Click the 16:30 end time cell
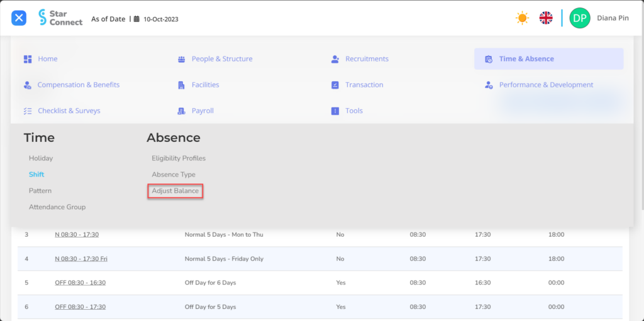The height and width of the screenshot is (321, 644). [x=482, y=283]
